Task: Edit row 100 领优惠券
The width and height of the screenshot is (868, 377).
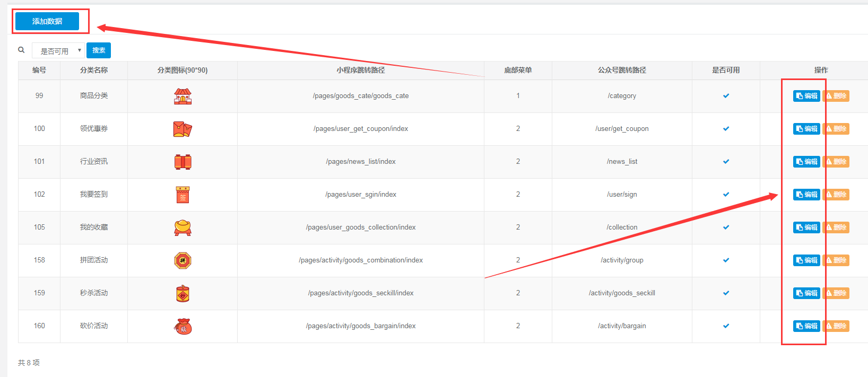Action: coord(806,129)
